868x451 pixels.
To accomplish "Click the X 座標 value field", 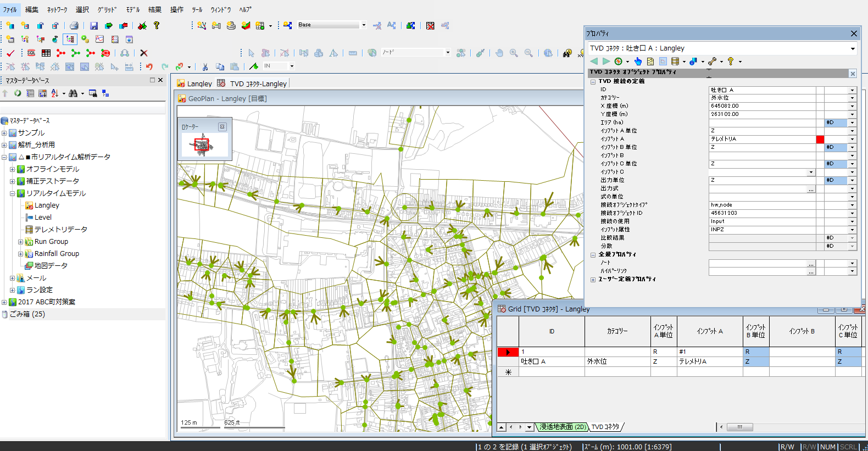I will (761, 106).
